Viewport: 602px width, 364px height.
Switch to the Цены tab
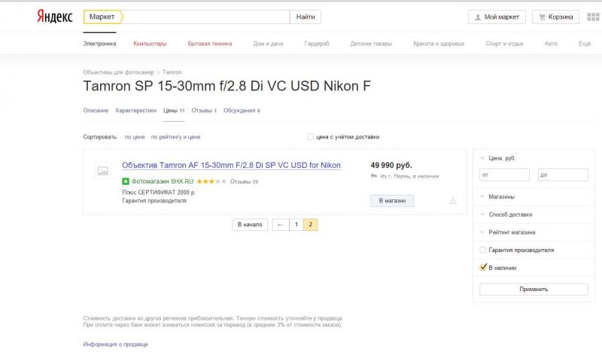[x=174, y=111]
